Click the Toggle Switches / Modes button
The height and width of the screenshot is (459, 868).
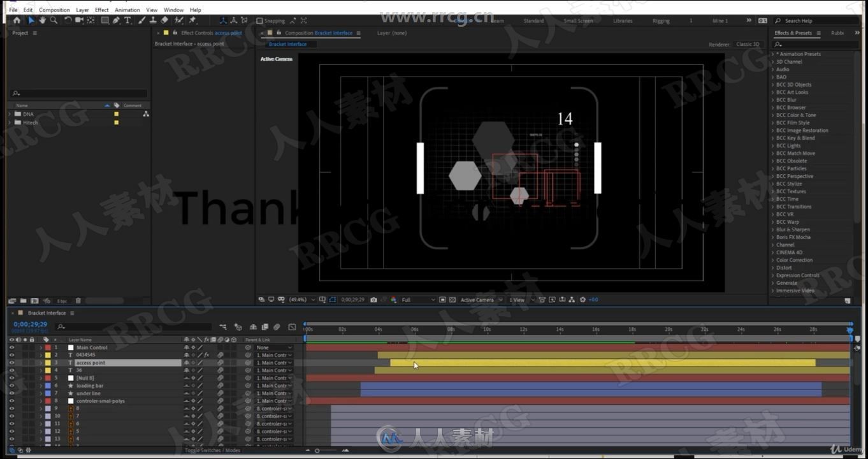pos(212,450)
